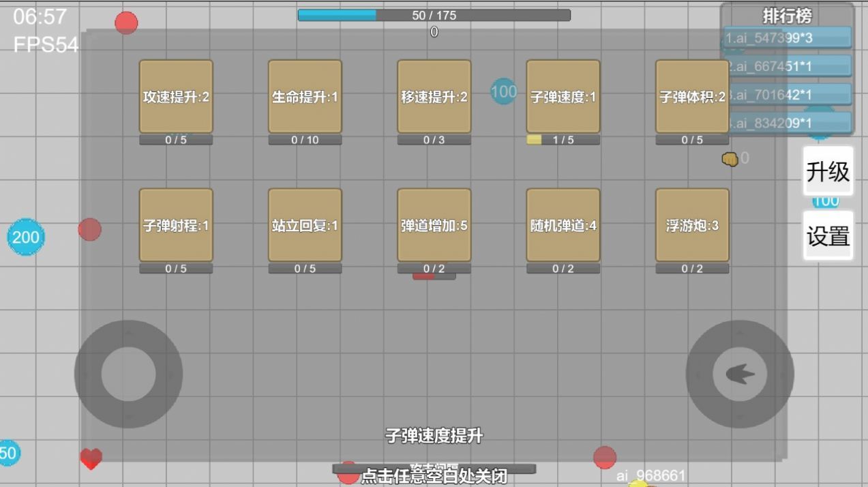
Task: Select the 子弹体积 upgrade card
Action: 692,97
